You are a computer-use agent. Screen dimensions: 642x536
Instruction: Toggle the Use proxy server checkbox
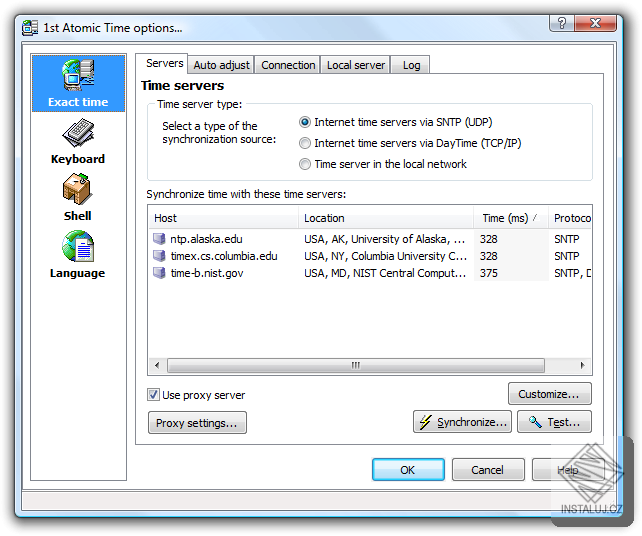coord(153,395)
